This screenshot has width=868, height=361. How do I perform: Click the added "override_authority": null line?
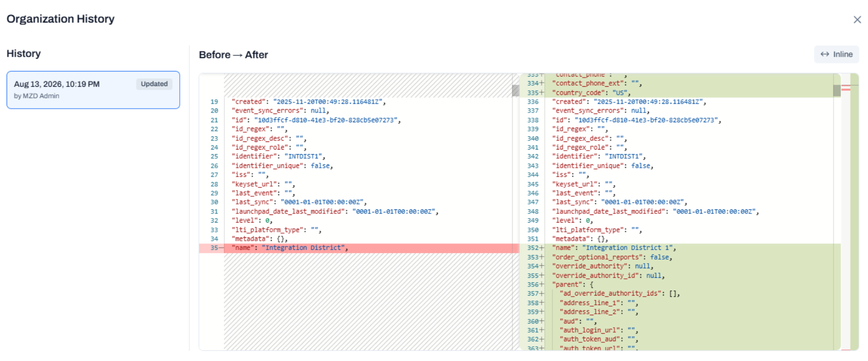point(603,266)
